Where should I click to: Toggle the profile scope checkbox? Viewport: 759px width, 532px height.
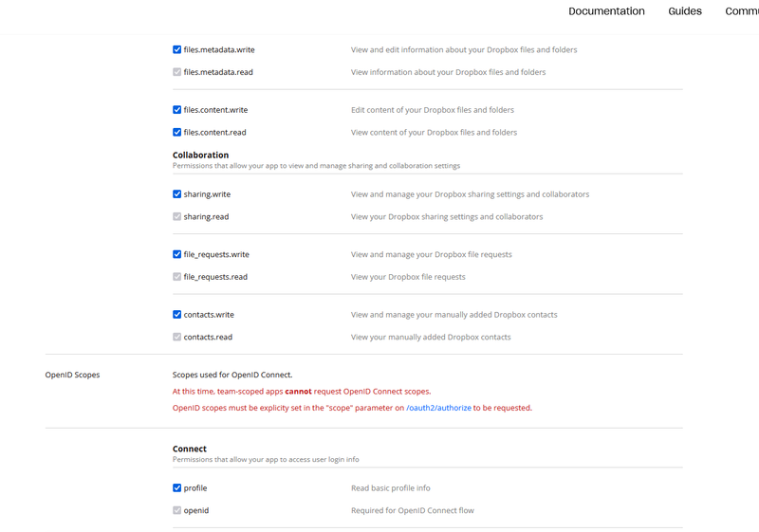pyautogui.click(x=177, y=488)
